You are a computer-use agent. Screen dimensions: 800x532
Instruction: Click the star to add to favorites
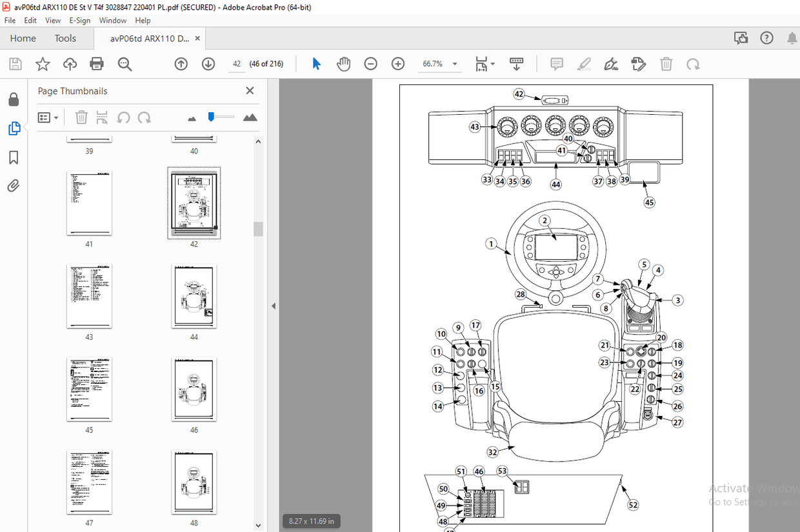click(43, 64)
